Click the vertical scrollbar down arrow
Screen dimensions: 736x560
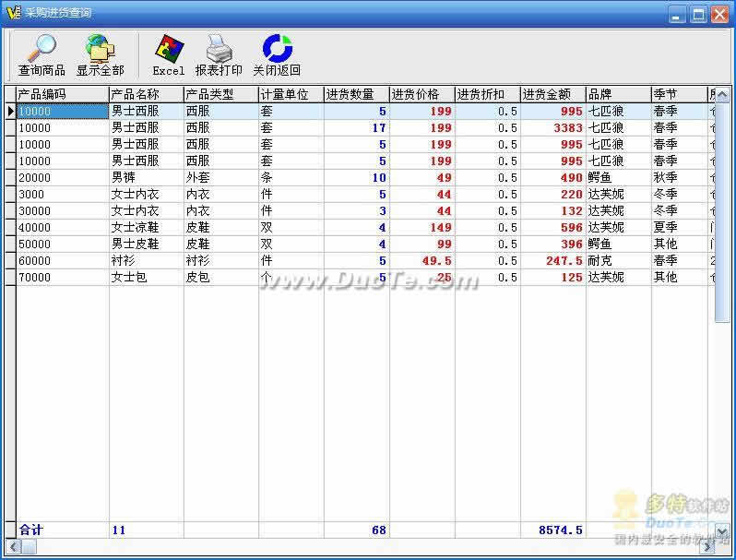tap(722, 530)
